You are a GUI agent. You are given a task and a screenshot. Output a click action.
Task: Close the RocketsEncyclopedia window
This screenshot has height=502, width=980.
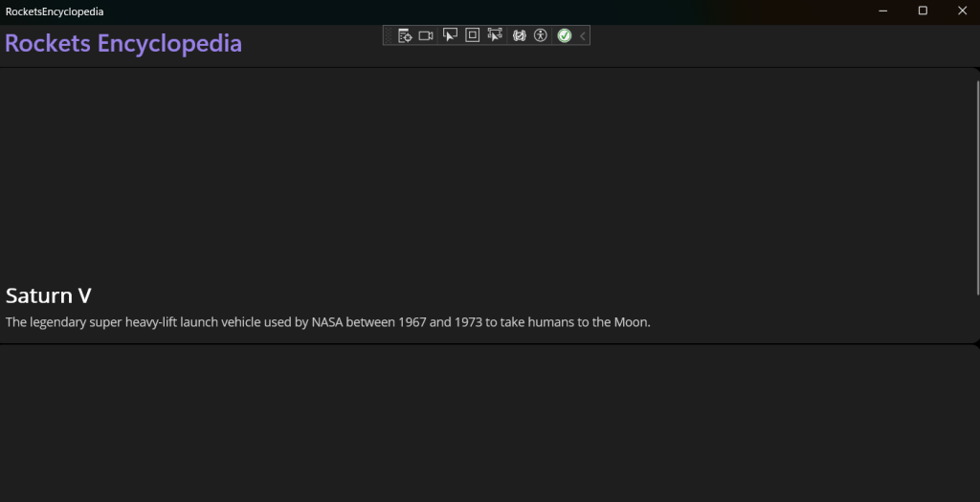tap(962, 11)
